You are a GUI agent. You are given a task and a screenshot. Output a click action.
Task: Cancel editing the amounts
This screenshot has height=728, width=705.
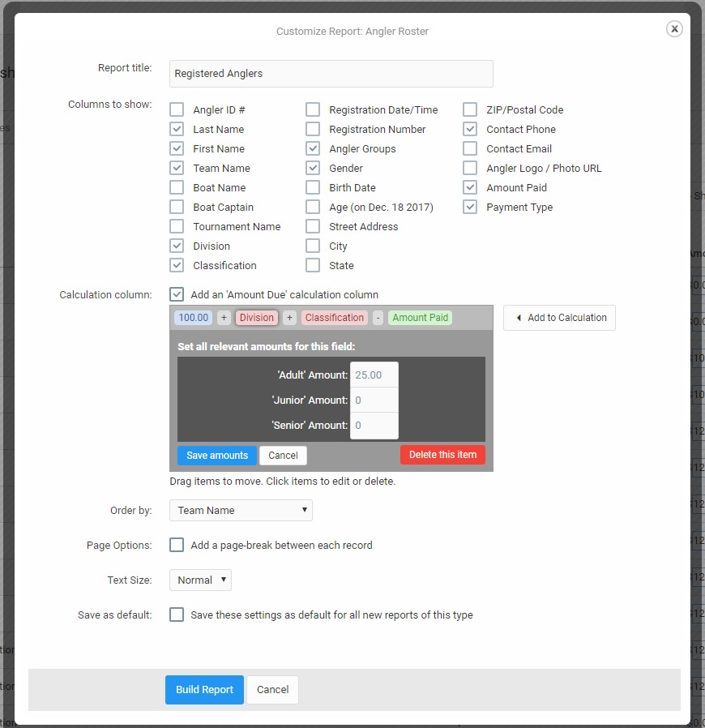pos(283,455)
